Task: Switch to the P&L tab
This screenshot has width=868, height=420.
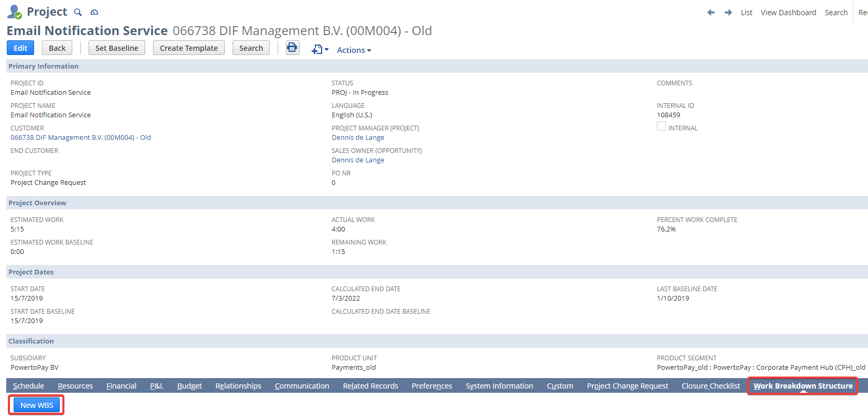Action: [157, 386]
